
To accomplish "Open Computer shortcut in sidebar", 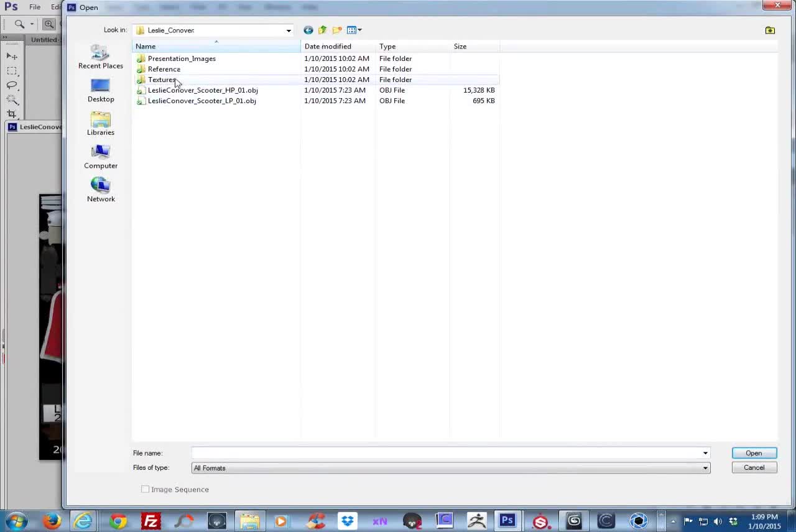I will 101,157.
